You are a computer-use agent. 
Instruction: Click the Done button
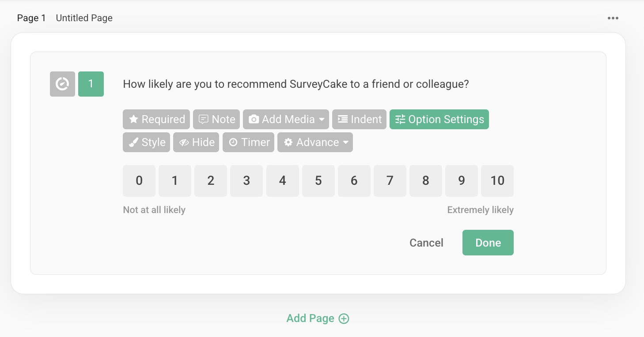(488, 242)
